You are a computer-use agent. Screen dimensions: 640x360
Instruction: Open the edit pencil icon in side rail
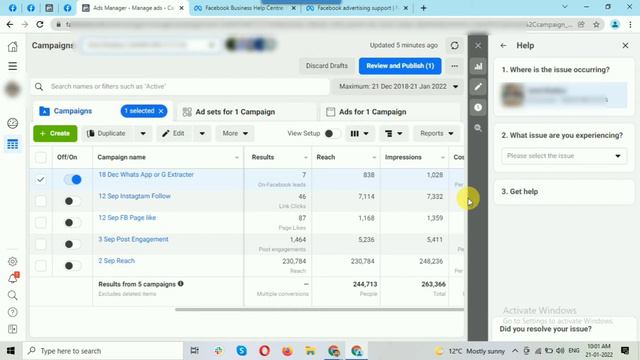[478, 87]
